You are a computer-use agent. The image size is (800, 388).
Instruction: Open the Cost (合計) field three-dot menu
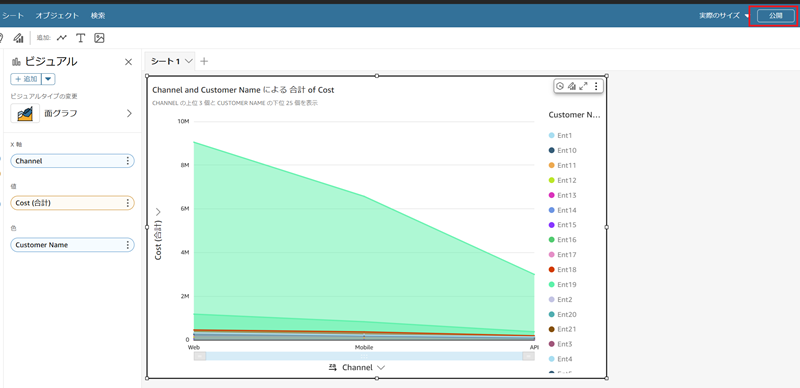128,203
